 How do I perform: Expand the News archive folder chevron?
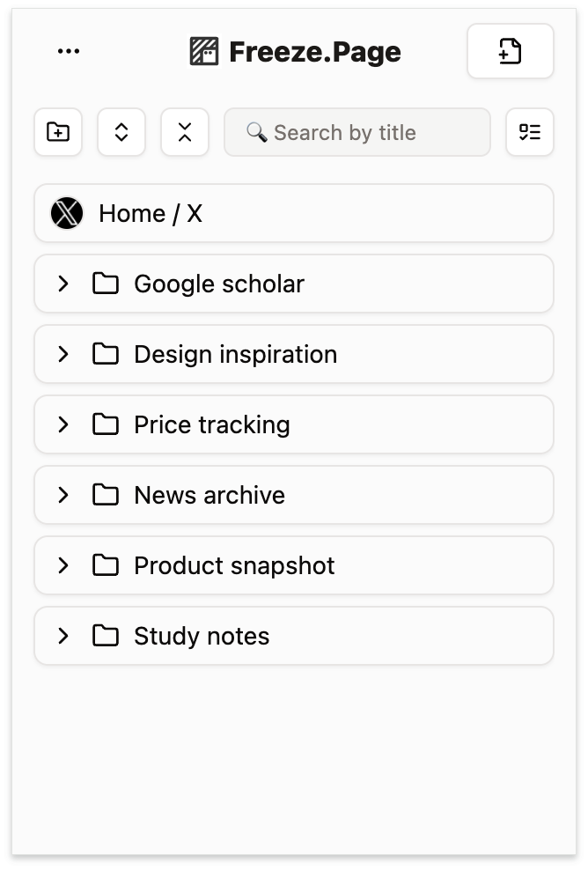pos(63,495)
